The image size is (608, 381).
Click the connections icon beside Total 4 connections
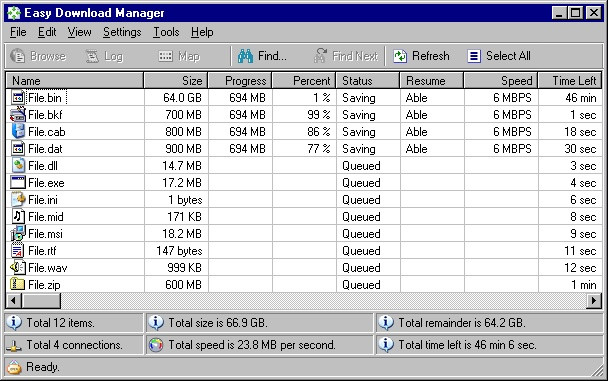pyautogui.click(x=14, y=345)
